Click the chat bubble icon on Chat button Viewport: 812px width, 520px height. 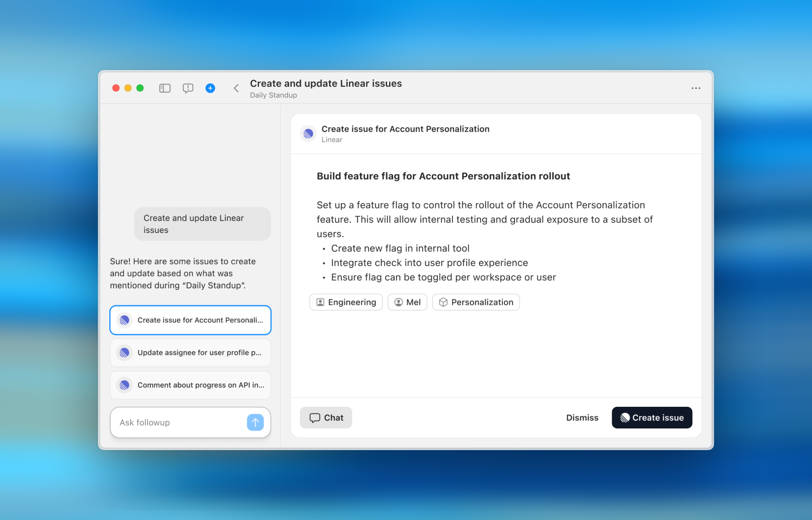point(316,417)
